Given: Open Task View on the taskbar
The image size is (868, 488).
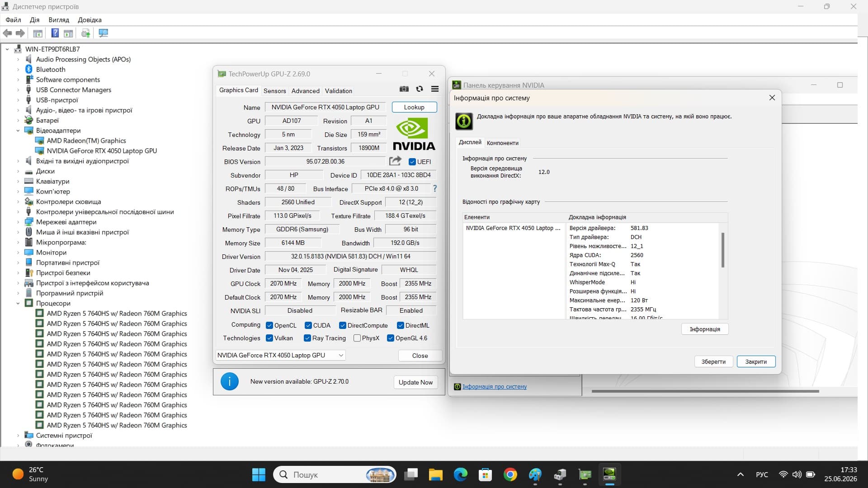Looking at the screenshot, I should 411,474.
